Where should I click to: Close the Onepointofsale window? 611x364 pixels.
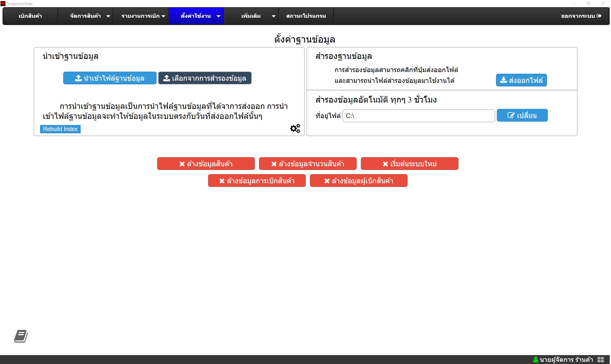pyautogui.click(x=603, y=3)
